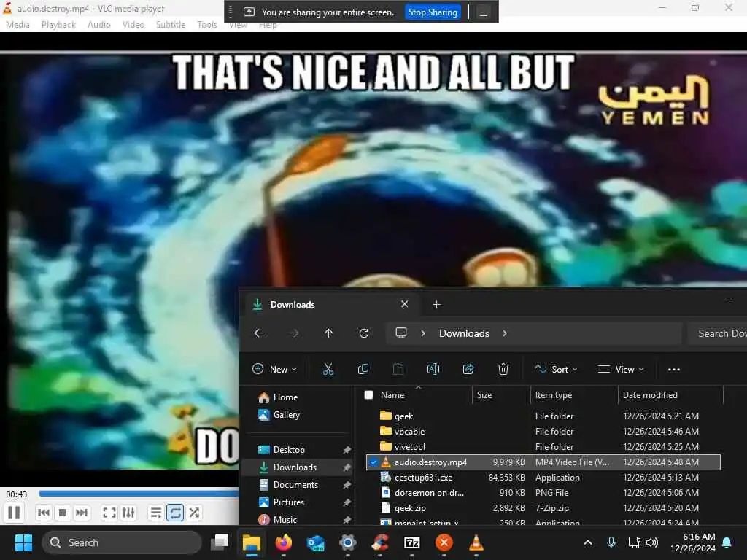Toggle VLC fullscreen mode

109,513
